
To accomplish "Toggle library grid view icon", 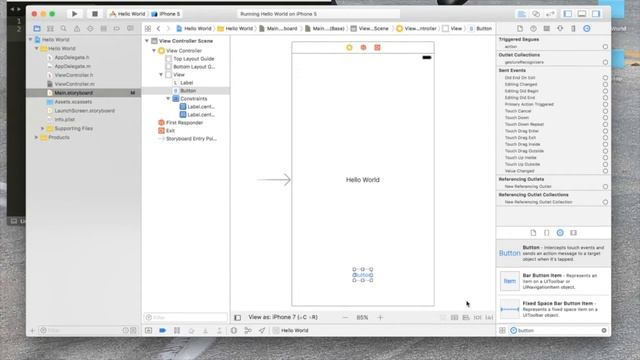I will 502,330.
